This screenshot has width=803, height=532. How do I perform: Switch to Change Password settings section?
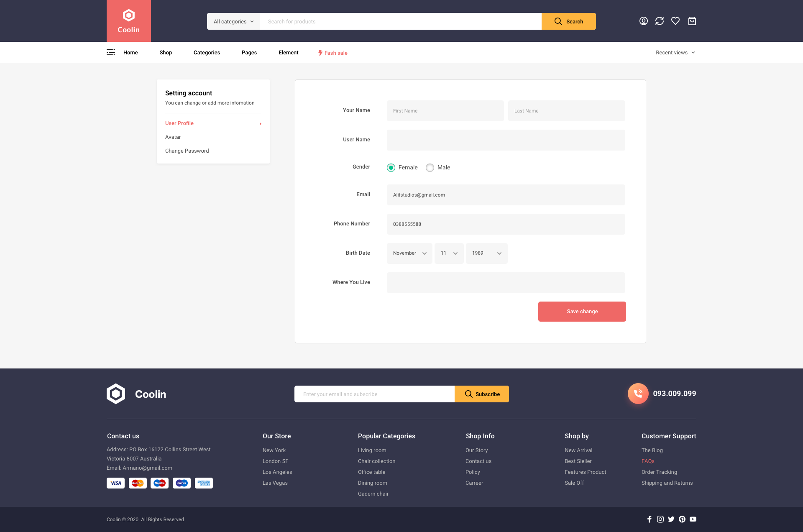click(x=187, y=151)
